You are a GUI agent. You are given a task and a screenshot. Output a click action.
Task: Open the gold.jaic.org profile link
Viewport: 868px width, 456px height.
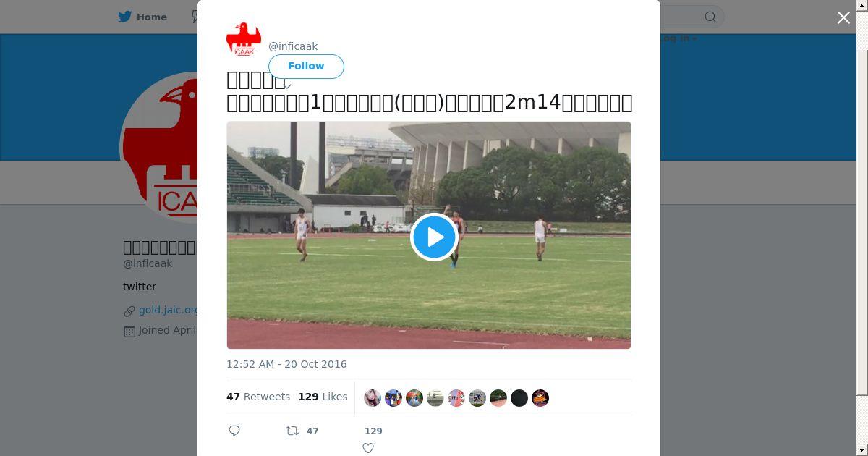(168, 310)
